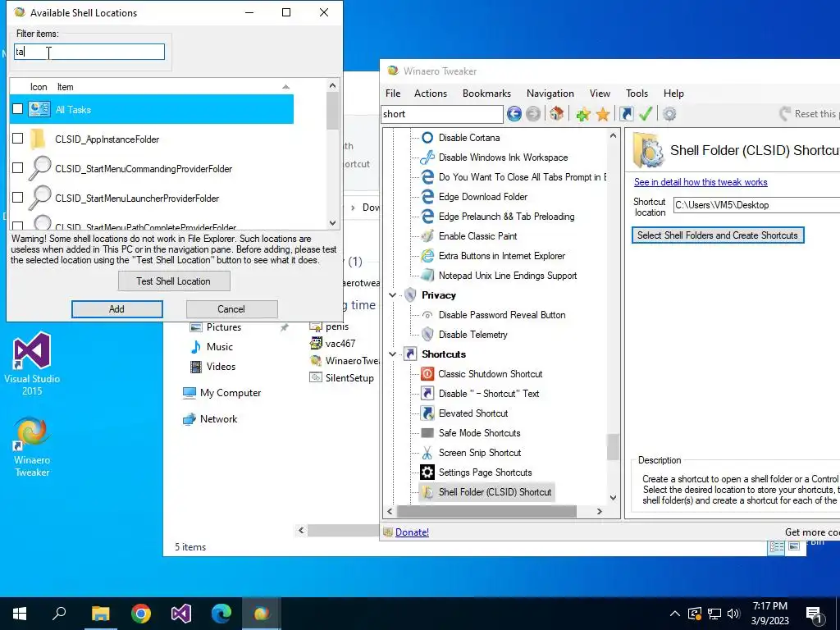This screenshot has width=840, height=630.
Task: Click tree horizontal scrollbar right arrow
Action: [x=600, y=512]
